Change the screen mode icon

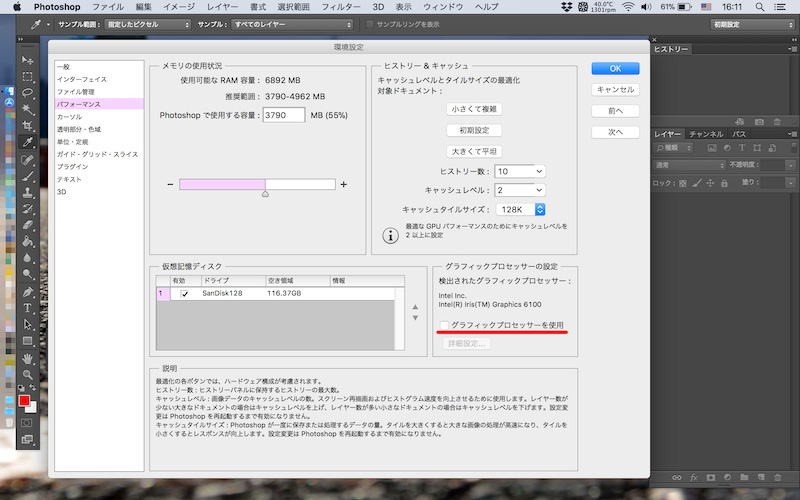(27, 439)
